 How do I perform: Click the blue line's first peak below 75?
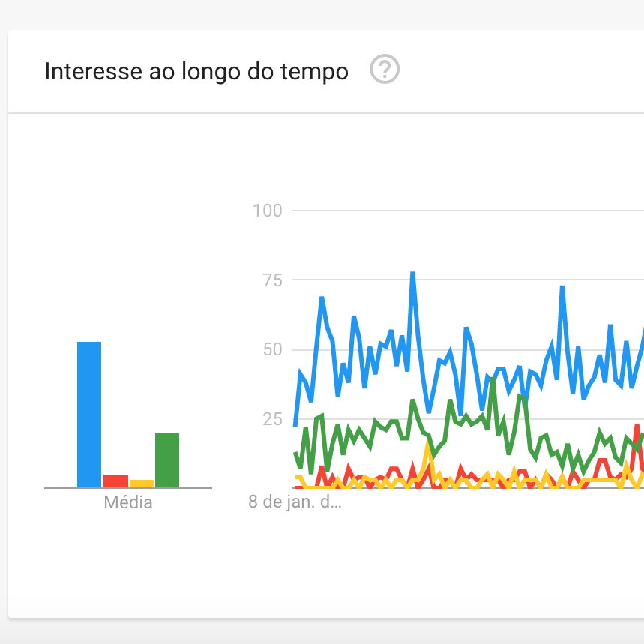[x=322, y=298]
